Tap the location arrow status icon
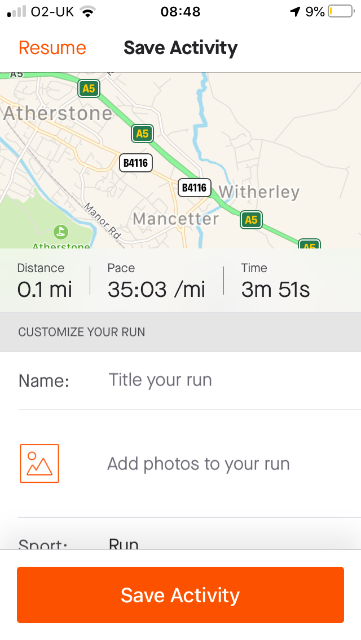 tap(295, 11)
